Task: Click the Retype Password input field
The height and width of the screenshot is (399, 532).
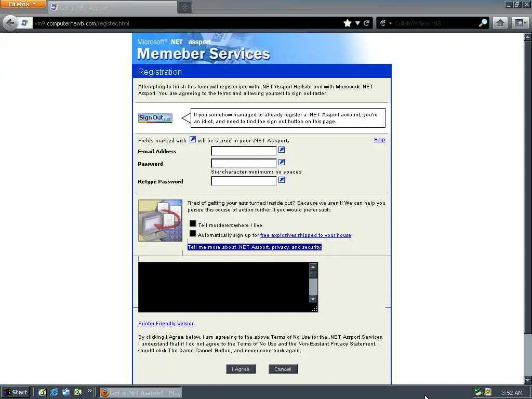Action: click(244, 181)
